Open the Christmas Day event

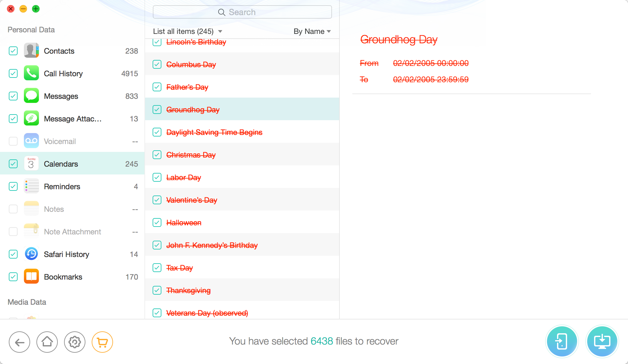(191, 155)
